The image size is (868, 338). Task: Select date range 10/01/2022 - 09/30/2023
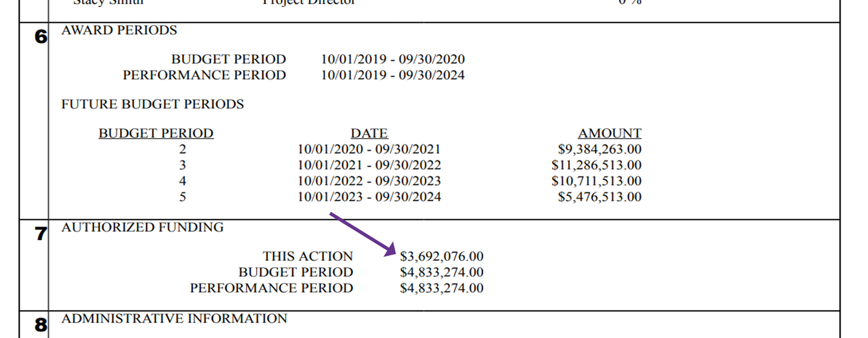tap(369, 182)
